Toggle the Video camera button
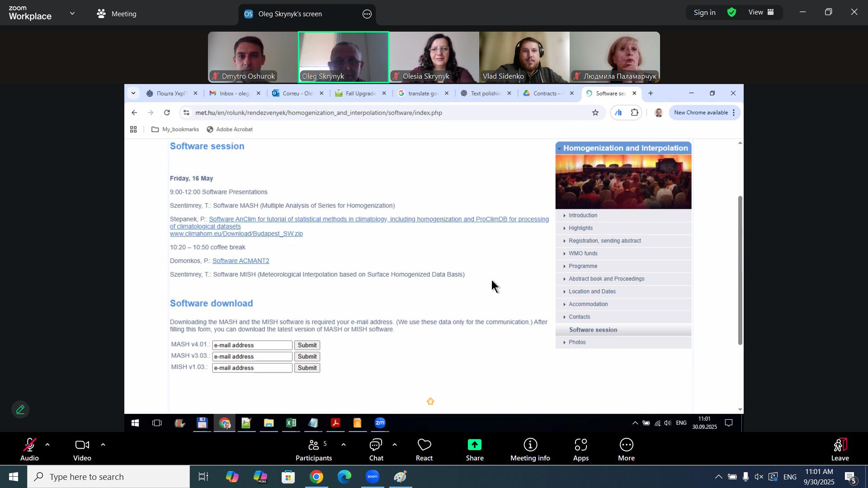The width and height of the screenshot is (868, 488). (82, 449)
